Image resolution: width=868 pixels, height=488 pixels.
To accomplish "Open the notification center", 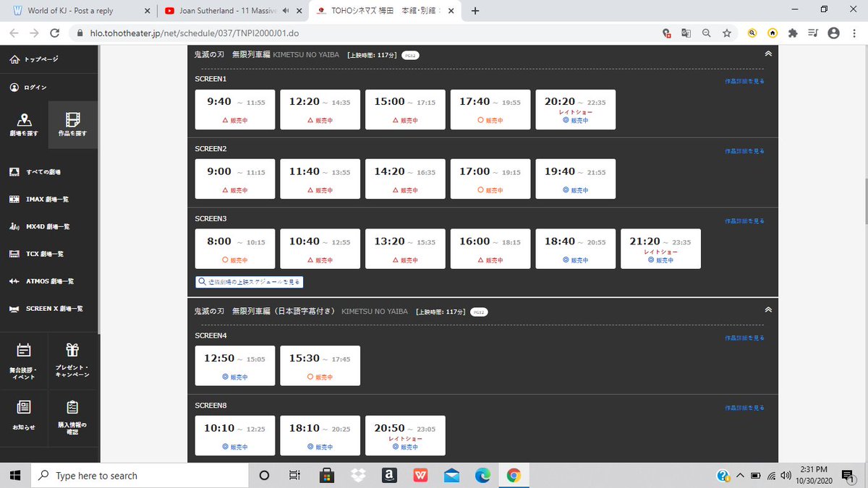I will click(848, 476).
